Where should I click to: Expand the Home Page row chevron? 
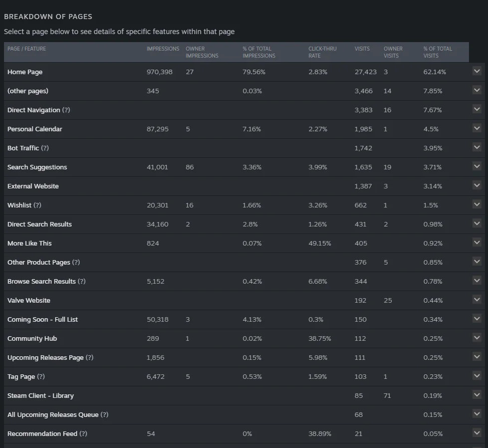(x=477, y=71)
